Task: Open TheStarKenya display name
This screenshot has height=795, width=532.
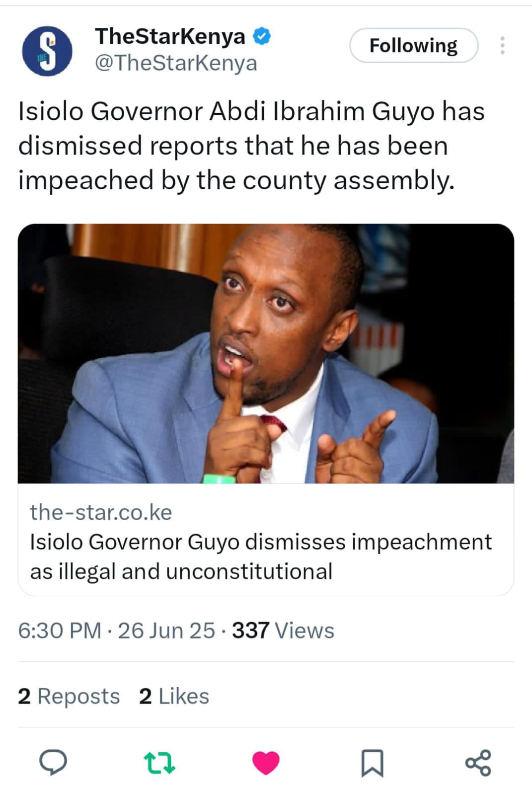Action: coord(170,36)
